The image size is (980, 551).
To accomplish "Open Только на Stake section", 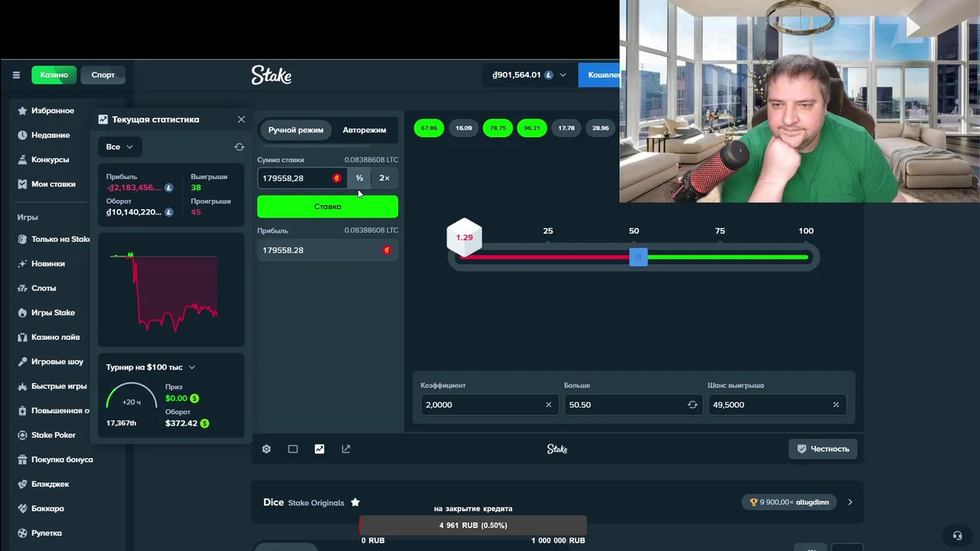I will 60,240.
